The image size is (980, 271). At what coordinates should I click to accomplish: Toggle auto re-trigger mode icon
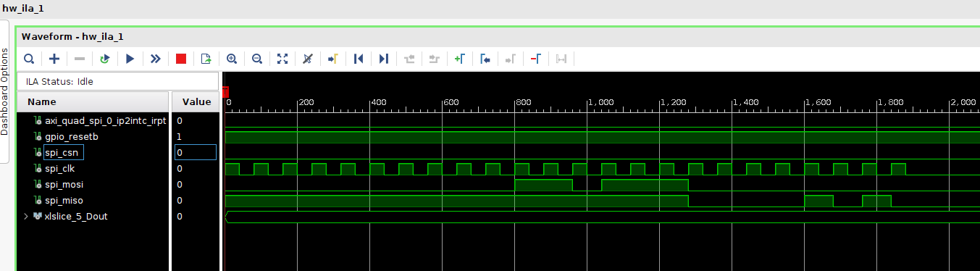click(105, 59)
